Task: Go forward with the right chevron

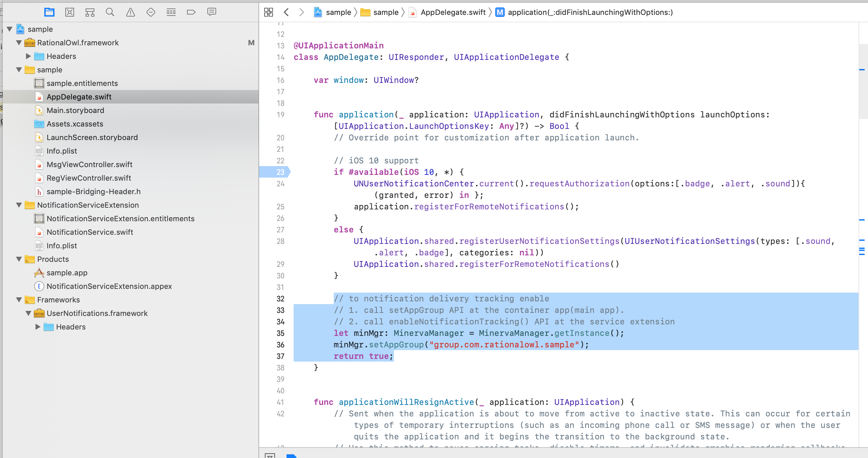Action: click(x=301, y=13)
